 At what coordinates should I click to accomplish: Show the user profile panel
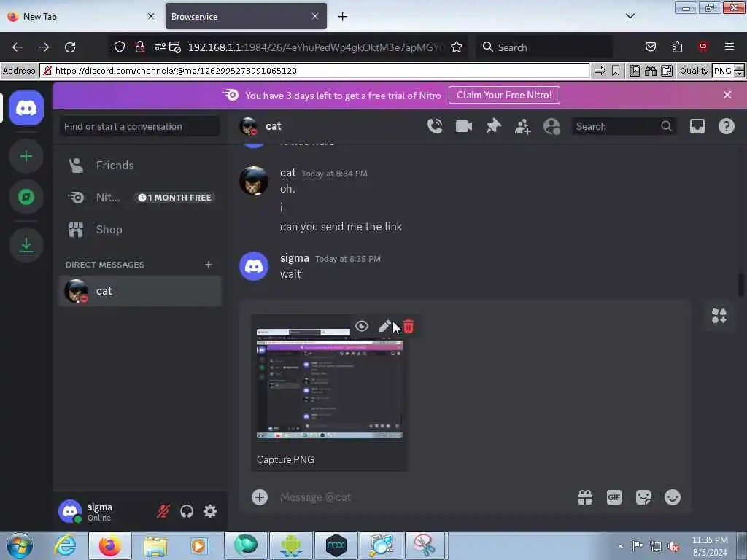pyautogui.click(x=551, y=126)
